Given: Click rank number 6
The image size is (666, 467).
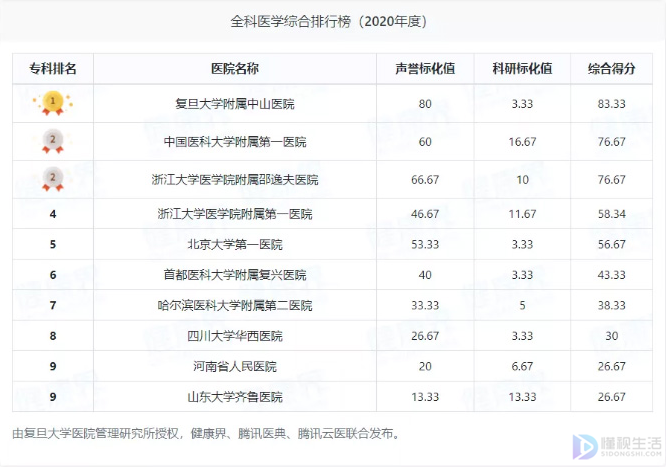Looking at the screenshot, I should (53, 275).
